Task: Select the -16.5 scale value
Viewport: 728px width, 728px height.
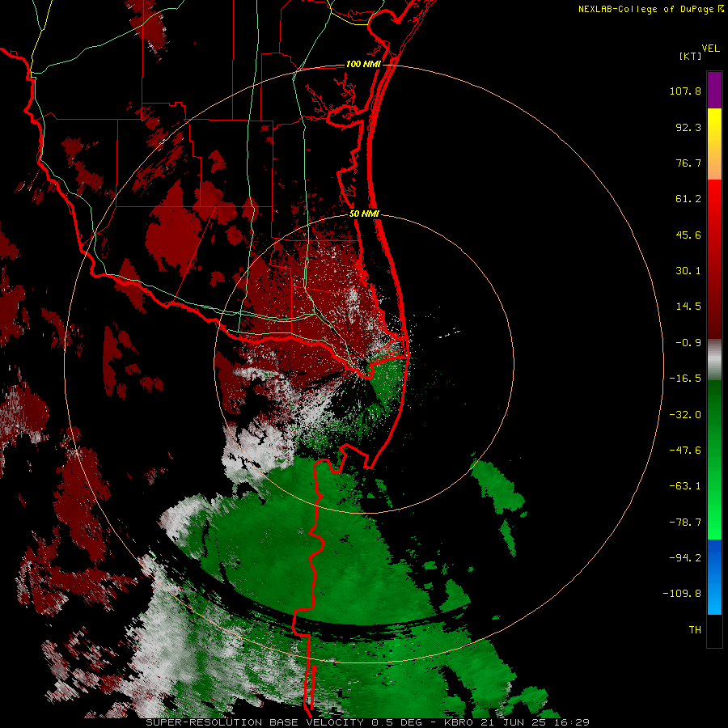Action: (x=685, y=379)
